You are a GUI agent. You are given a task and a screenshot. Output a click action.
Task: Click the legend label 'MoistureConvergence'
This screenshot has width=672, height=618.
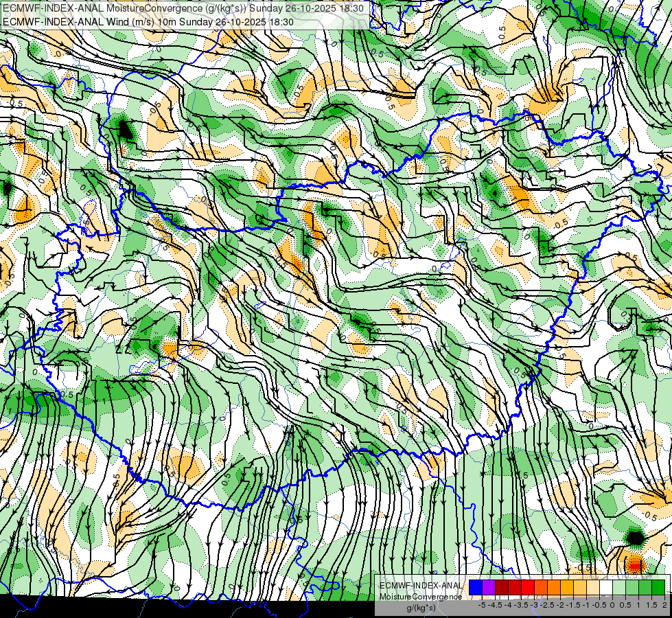tap(421, 597)
